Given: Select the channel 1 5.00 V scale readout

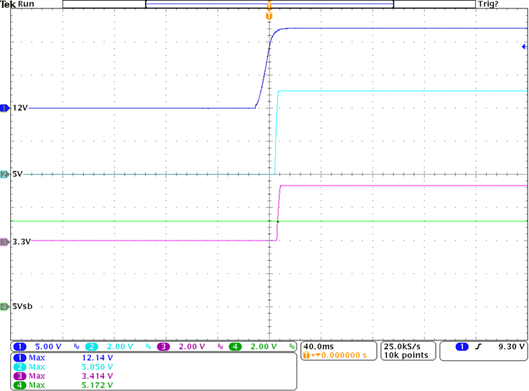Looking at the screenshot, I should (x=48, y=346).
